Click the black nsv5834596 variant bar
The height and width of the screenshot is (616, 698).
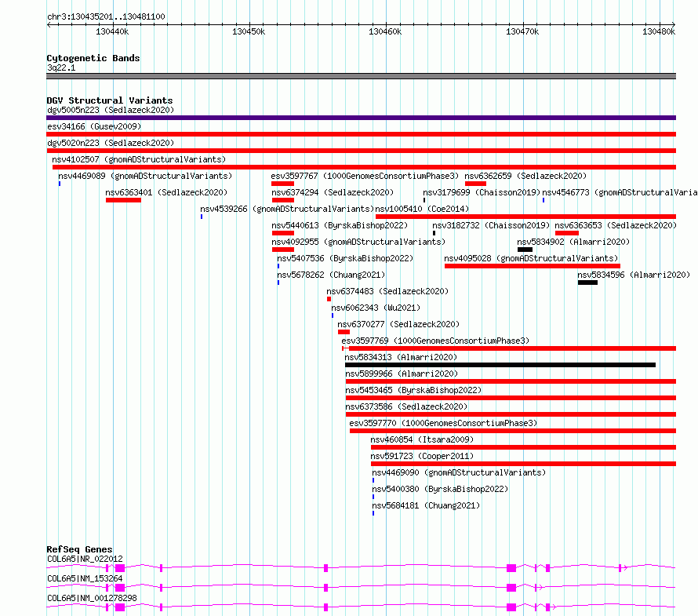pos(587,282)
